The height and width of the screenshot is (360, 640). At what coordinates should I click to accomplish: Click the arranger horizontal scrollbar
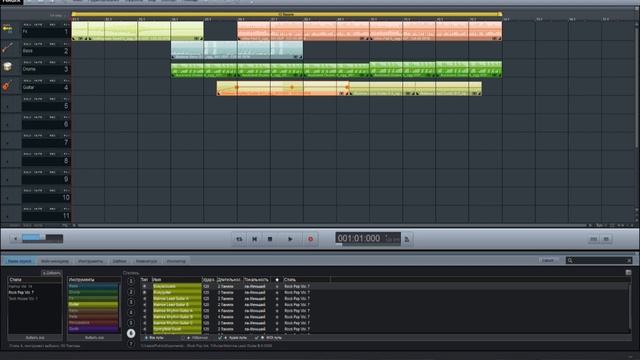point(331,225)
